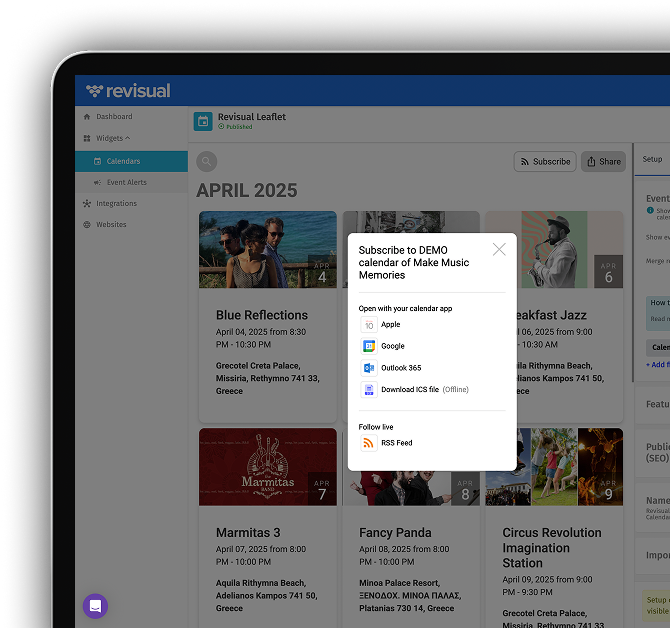The width and height of the screenshot is (670, 628).
Task: Open the Fancy Panda event image
Action: point(411,488)
